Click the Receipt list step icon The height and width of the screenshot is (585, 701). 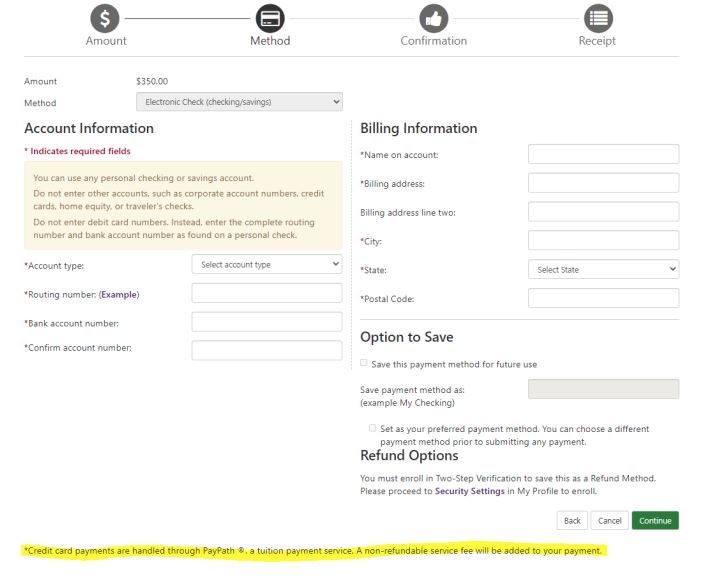[x=598, y=19]
